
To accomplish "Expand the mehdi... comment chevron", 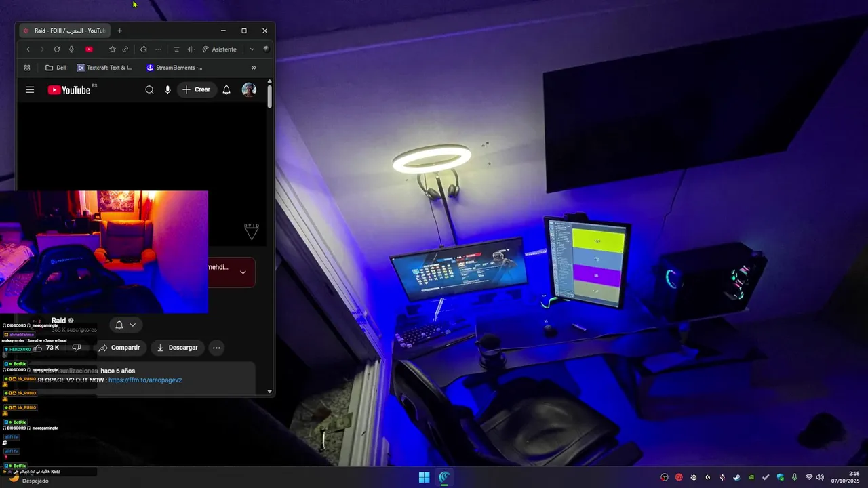I will [x=243, y=272].
